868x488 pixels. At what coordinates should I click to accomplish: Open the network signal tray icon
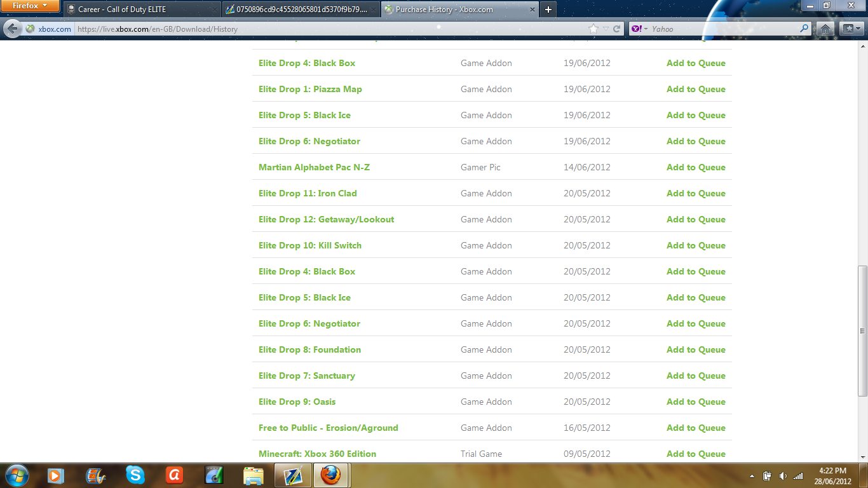(x=798, y=475)
